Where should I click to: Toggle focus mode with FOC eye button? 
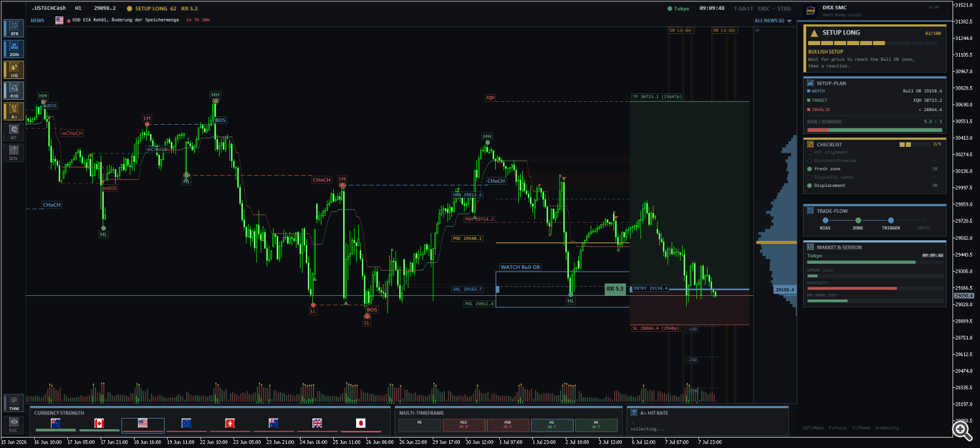coord(14,424)
